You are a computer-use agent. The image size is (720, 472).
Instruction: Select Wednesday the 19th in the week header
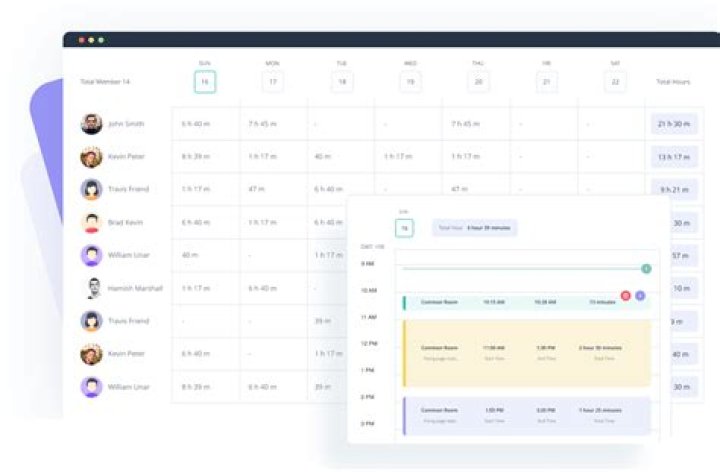(x=411, y=82)
